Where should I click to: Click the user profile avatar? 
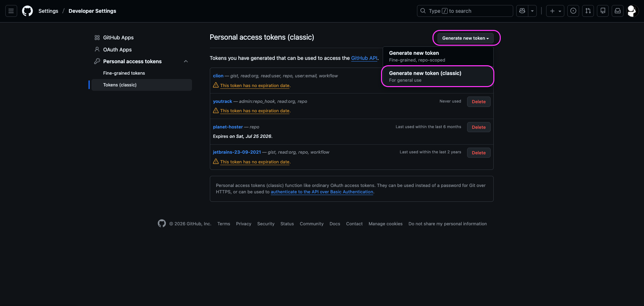click(x=632, y=11)
